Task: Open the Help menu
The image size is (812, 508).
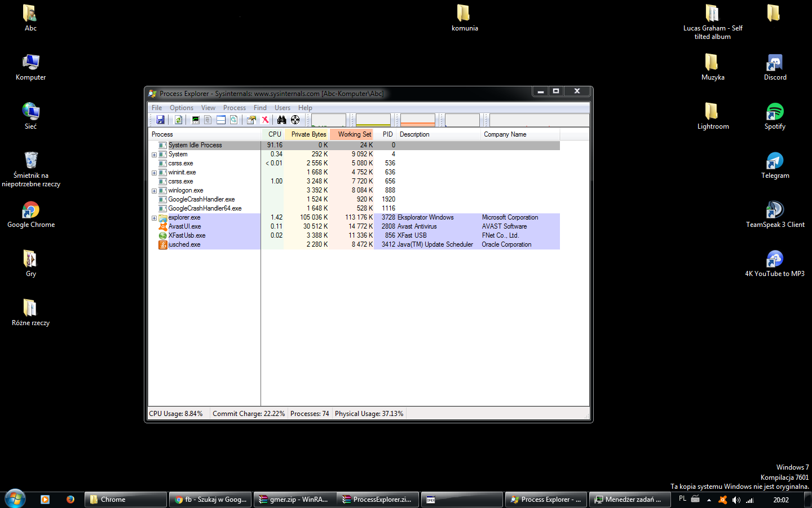Action: coord(305,108)
